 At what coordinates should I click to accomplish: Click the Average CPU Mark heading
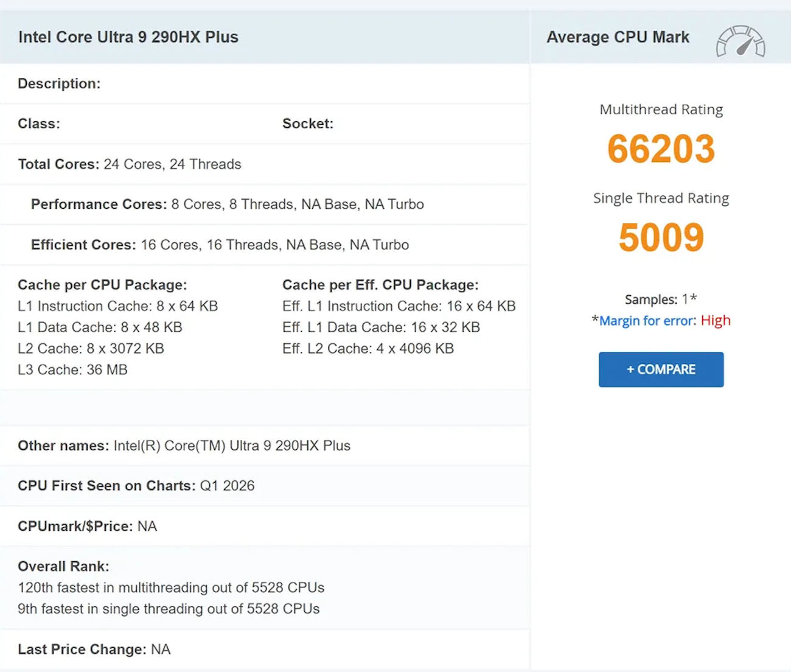618,37
